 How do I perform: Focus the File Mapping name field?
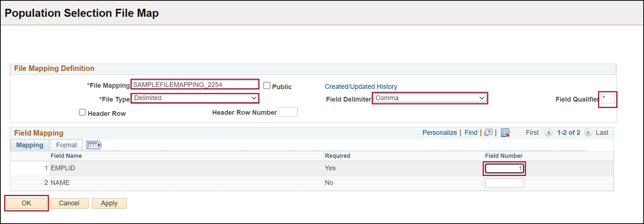point(195,84)
